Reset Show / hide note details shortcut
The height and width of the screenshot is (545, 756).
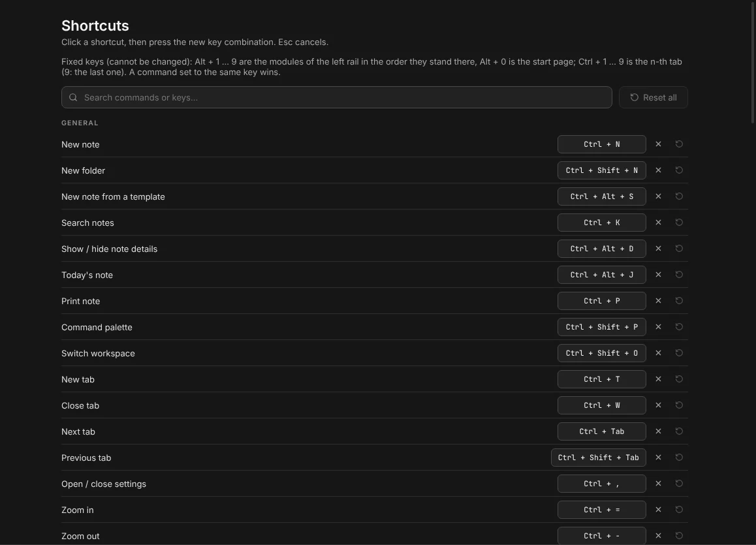679,249
